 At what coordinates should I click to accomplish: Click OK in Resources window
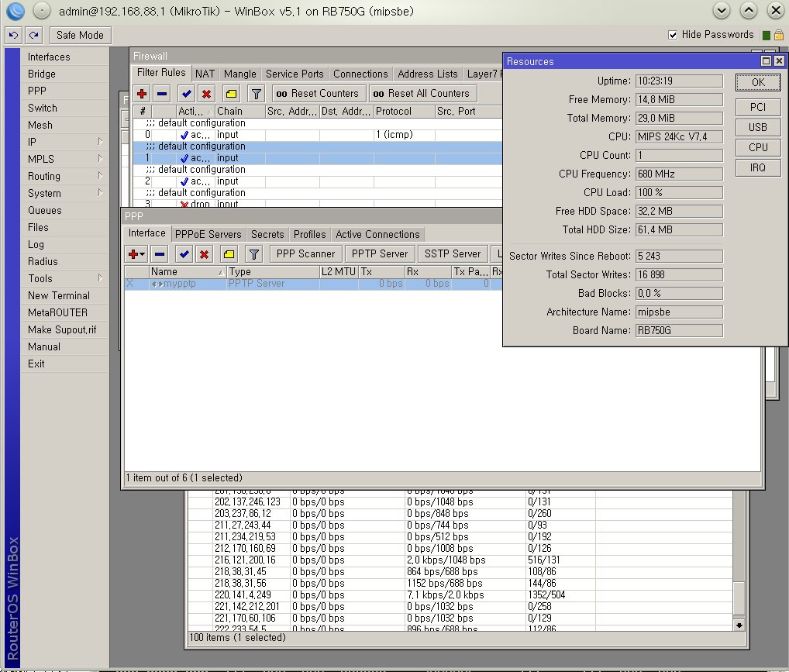tap(758, 83)
